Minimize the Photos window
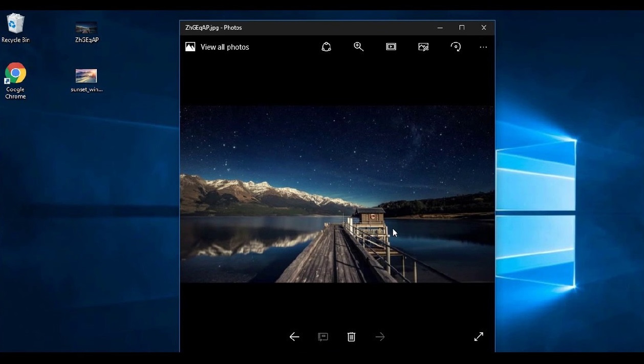 (x=440, y=28)
